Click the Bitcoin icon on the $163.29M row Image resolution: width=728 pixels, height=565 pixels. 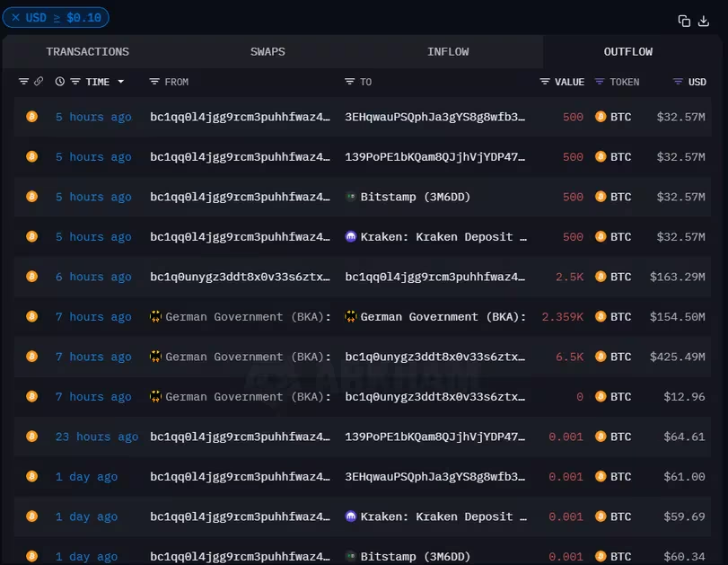pos(32,277)
